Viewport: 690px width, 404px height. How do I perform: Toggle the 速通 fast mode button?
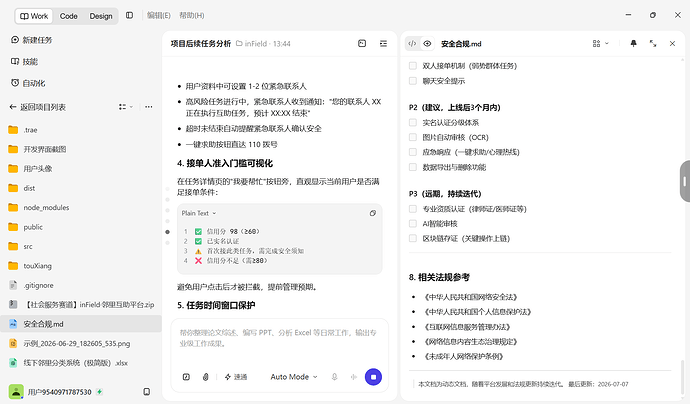click(236, 377)
